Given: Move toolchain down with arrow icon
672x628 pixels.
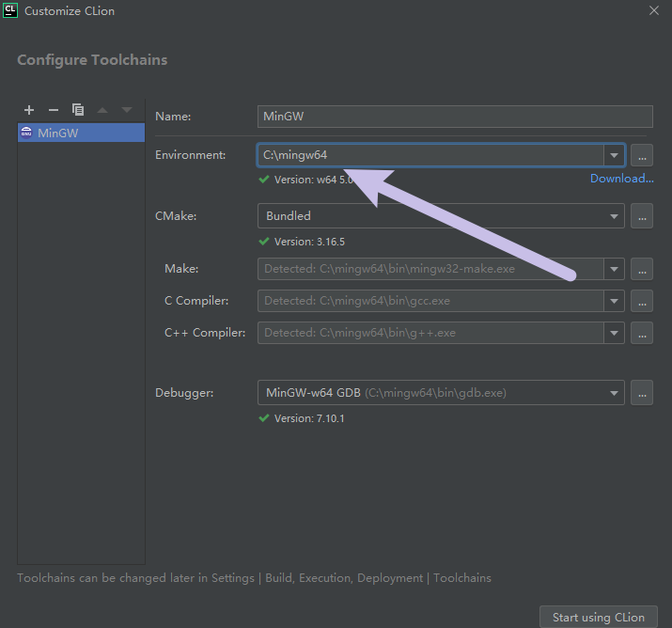Looking at the screenshot, I should click(x=127, y=110).
